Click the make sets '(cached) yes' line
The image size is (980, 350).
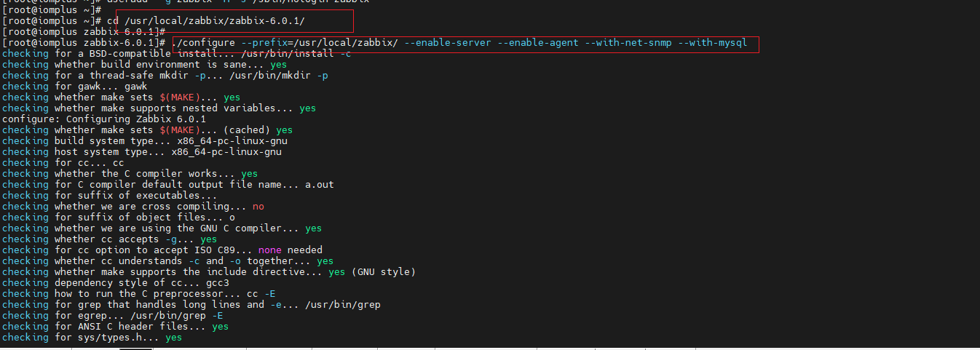tap(148, 130)
